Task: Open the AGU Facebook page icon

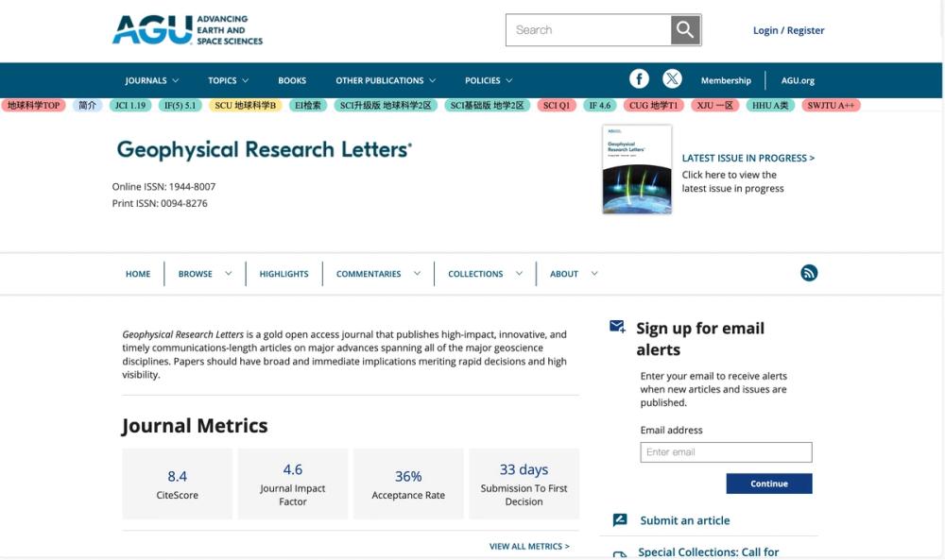Action: coord(639,79)
